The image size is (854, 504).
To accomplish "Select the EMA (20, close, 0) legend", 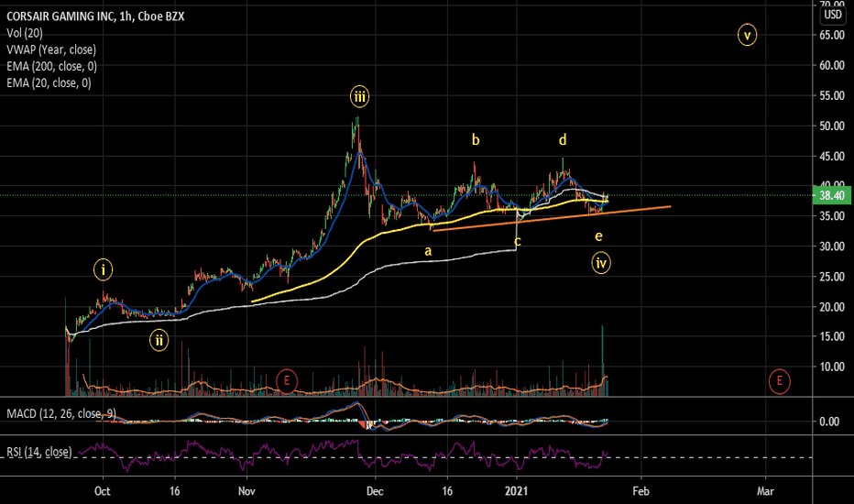I will 49,82.
